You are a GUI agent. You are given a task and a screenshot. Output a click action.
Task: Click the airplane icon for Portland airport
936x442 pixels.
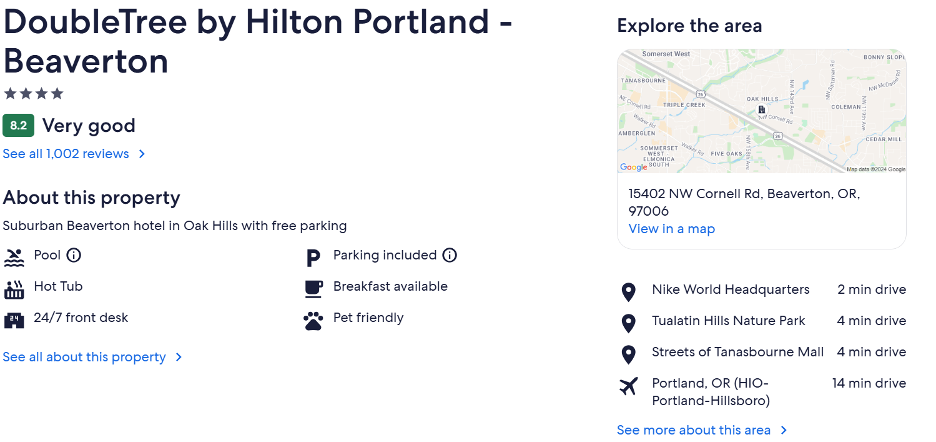[x=628, y=386]
